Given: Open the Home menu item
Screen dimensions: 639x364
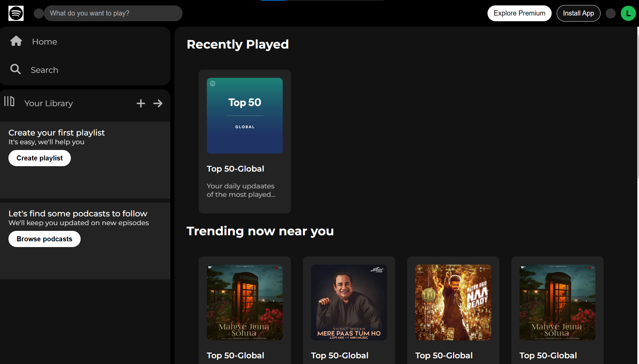Looking at the screenshot, I should 45,41.
